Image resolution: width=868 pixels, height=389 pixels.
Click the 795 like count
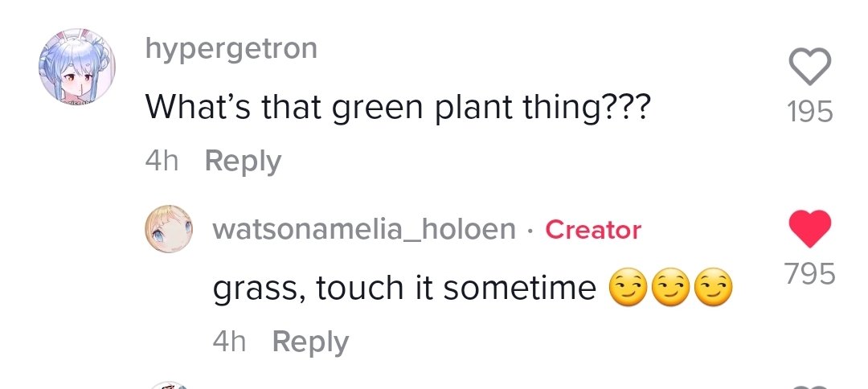pos(810,276)
